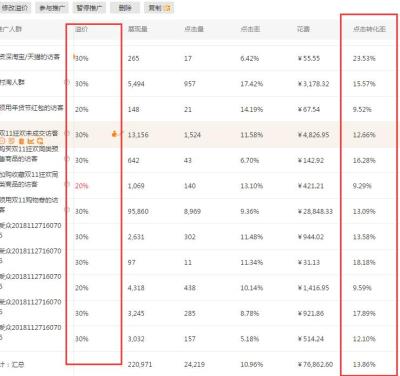This screenshot has height=376, width=400.
Task: Click impressions value 13,156
Action: 138,135
